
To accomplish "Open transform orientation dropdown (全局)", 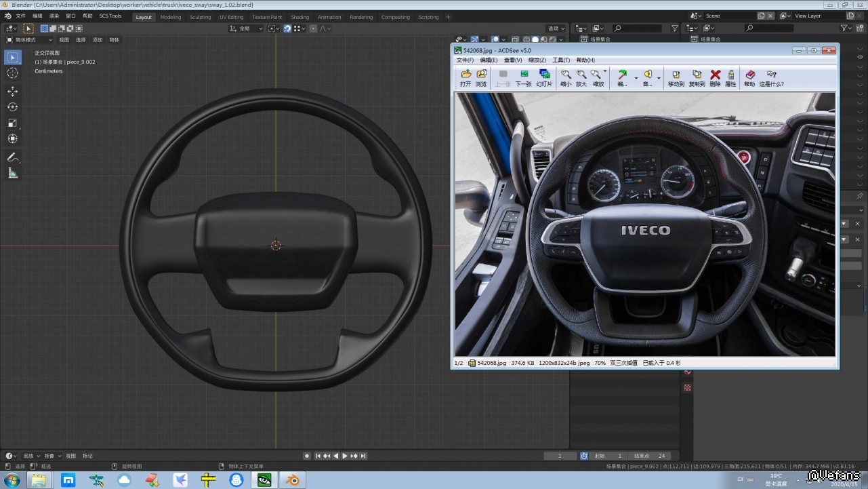I will (x=247, y=28).
